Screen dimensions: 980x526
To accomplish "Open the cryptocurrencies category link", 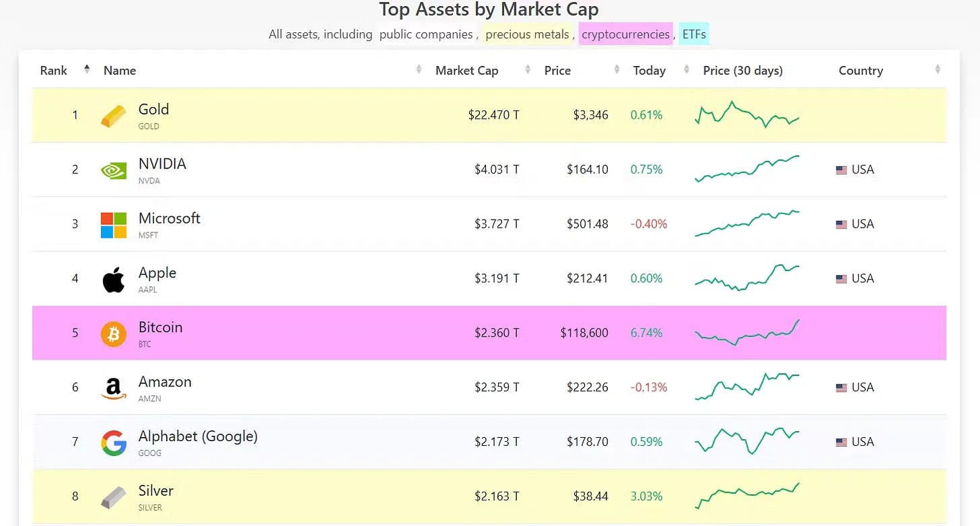I will coord(626,34).
